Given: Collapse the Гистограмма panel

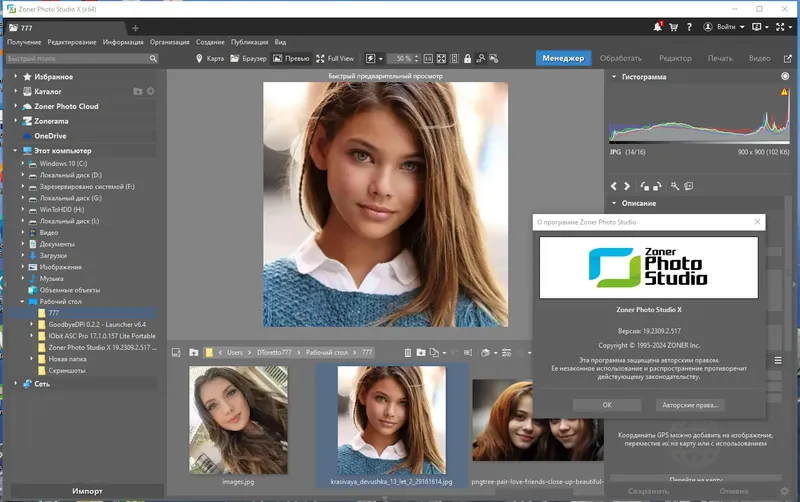Looking at the screenshot, I should 612,77.
